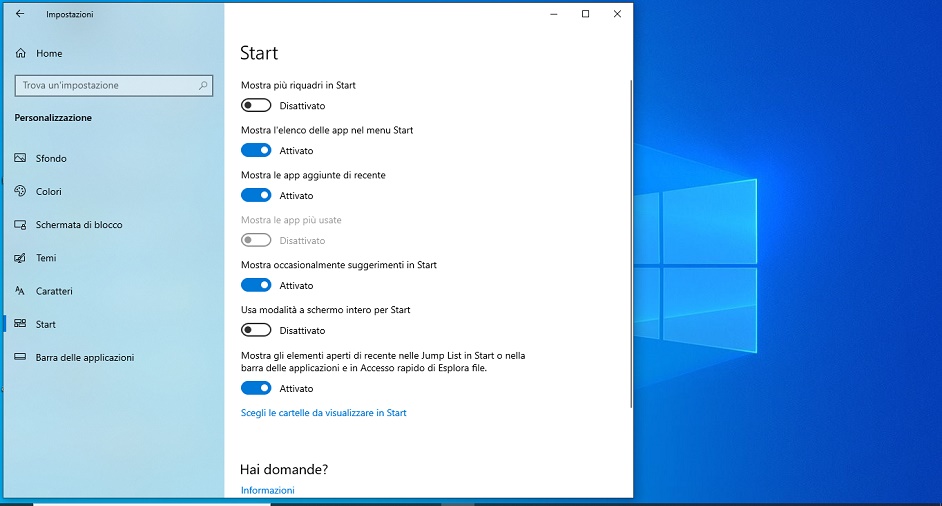Turn off Jump List recent items toggle

coord(256,388)
